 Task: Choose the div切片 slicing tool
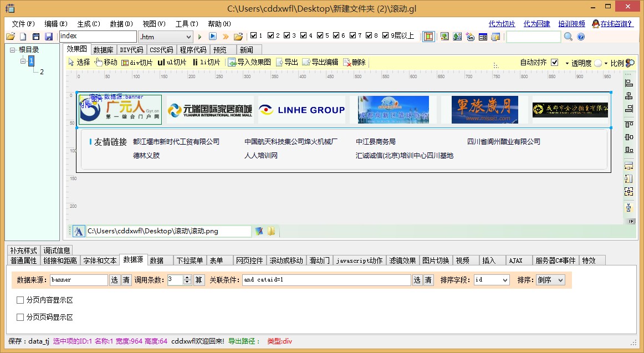[137, 63]
